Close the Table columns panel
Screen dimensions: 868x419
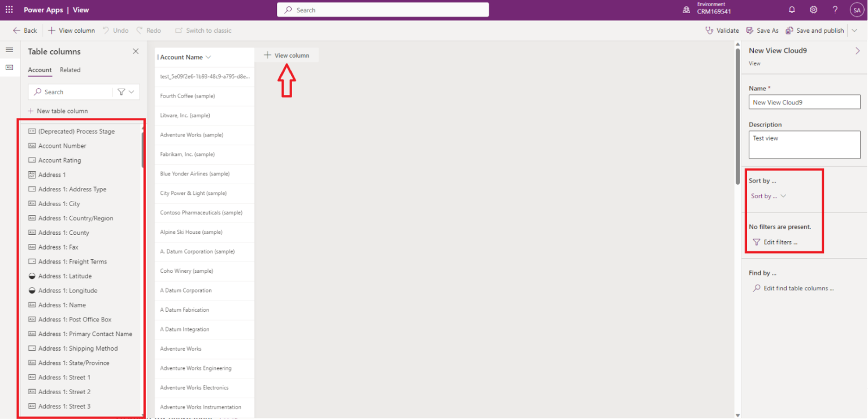point(136,51)
